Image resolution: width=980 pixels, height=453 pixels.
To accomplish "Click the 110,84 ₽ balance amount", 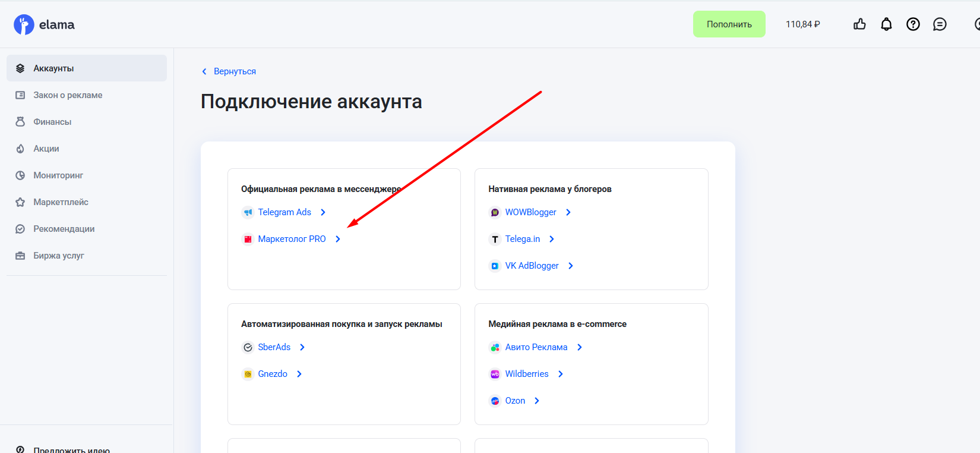I will click(803, 24).
